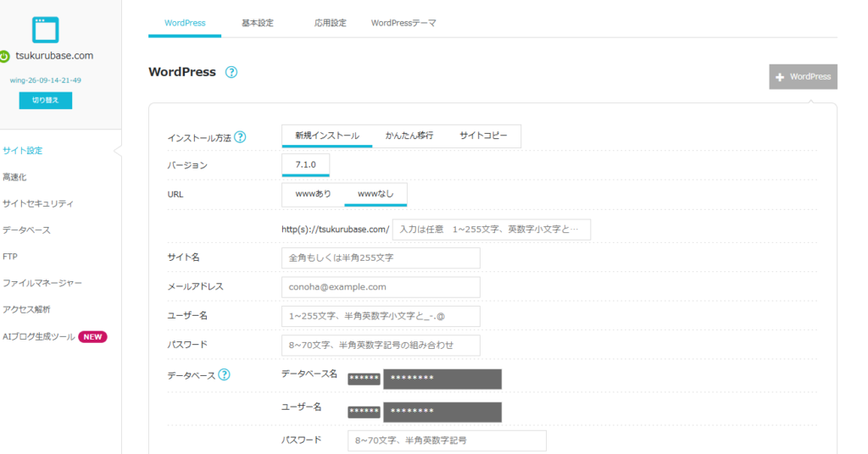Open help icon beside データベース label
The height and width of the screenshot is (454, 868).
click(x=224, y=375)
